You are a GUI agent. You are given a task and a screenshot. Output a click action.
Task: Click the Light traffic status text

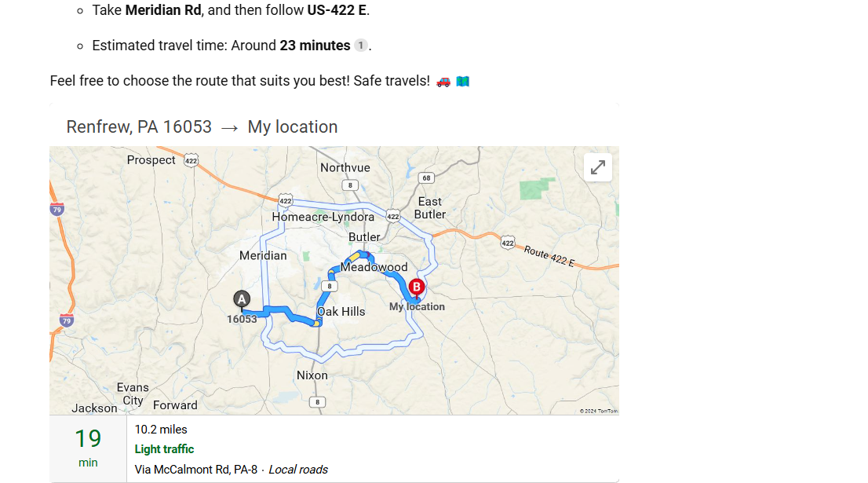[x=164, y=449]
